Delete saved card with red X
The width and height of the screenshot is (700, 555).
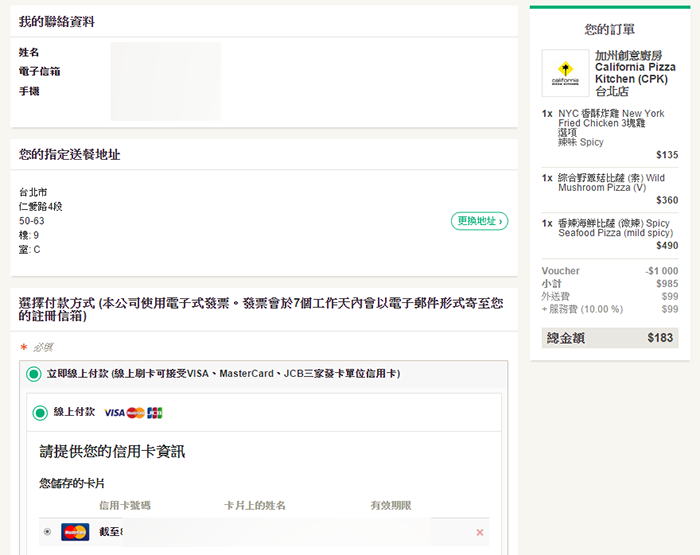[x=480, y=532]
